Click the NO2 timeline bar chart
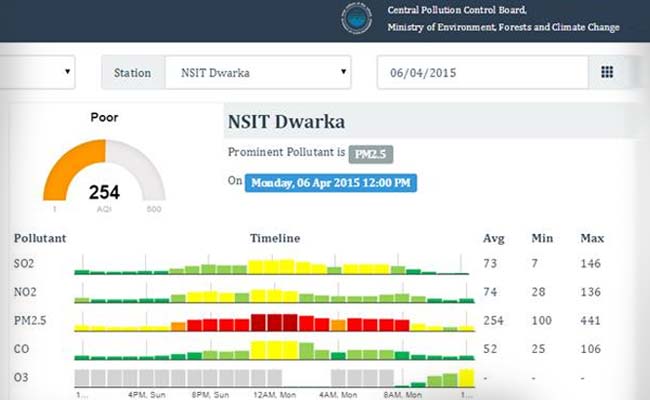 coord(272,295)
